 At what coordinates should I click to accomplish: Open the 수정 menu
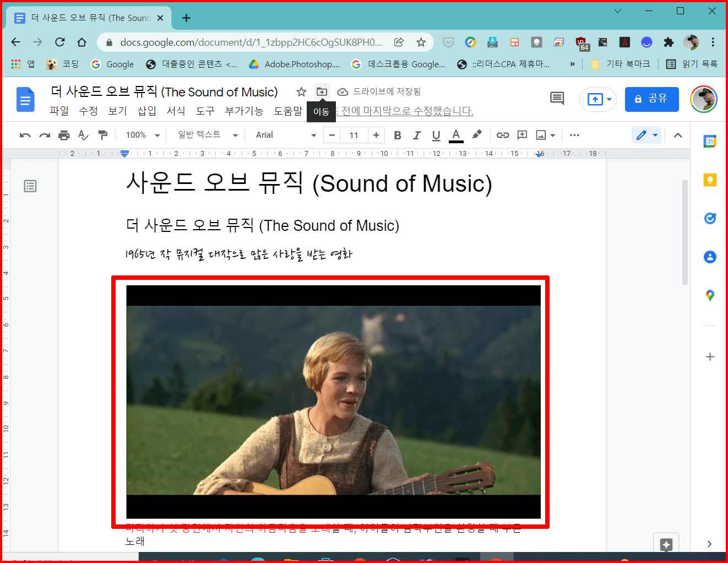(89, 111)
